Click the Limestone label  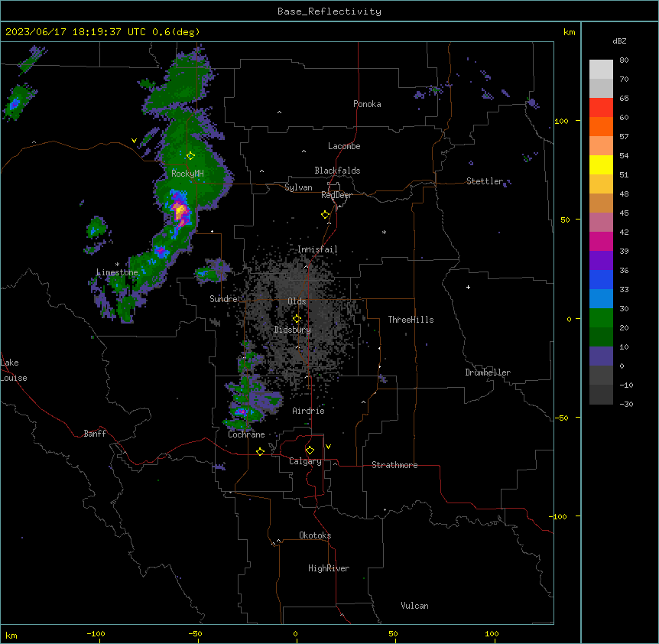(117, 272)
